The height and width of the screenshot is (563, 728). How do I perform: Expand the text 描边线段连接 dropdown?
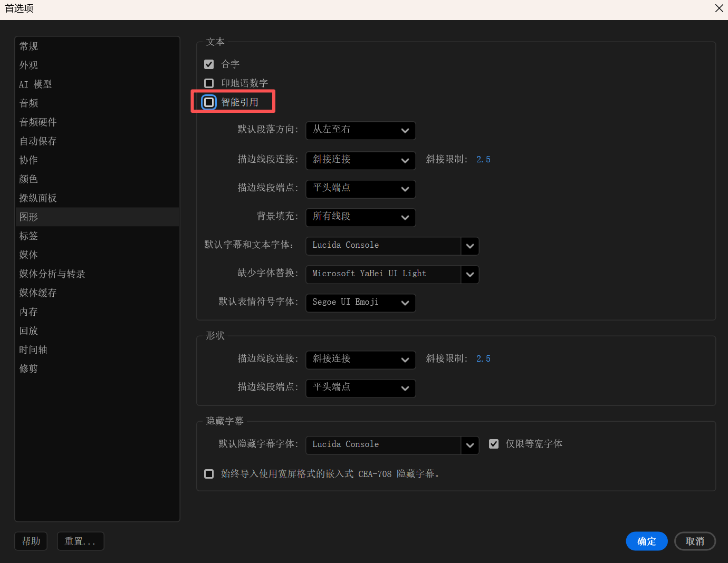[360, 160]
